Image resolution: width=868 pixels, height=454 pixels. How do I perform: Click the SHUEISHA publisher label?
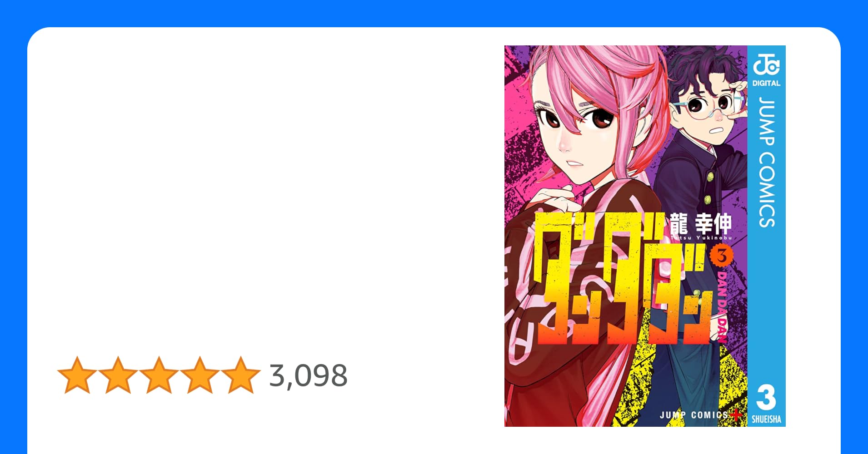point(766,419)
